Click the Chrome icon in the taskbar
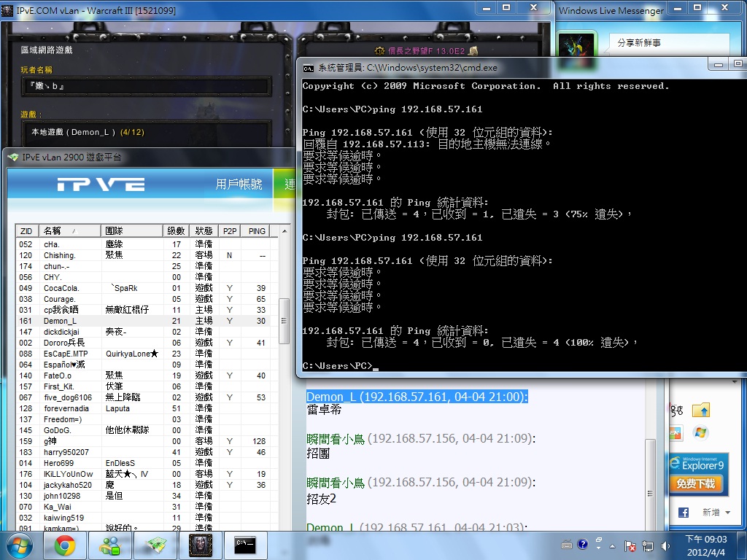 point(65,545)
